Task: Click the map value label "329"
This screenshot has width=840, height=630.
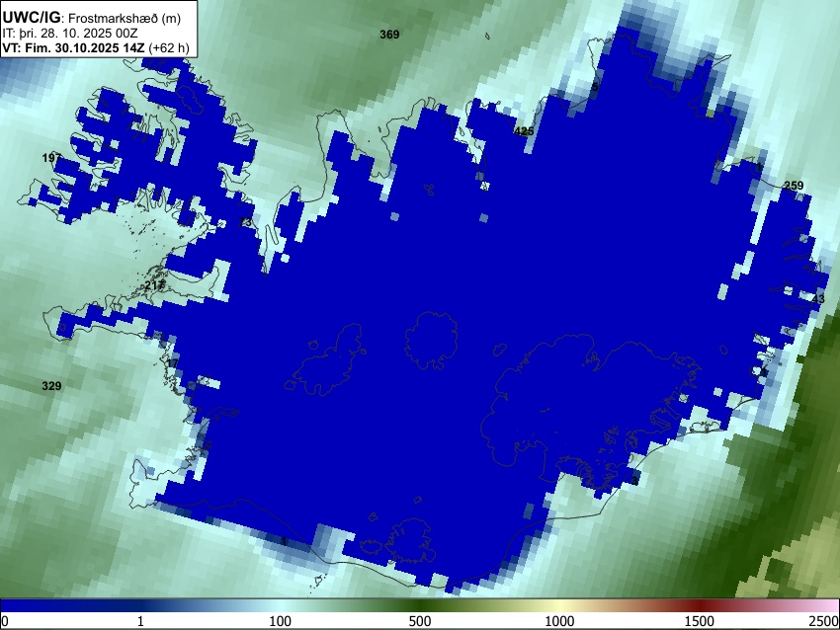Action: 51,386
